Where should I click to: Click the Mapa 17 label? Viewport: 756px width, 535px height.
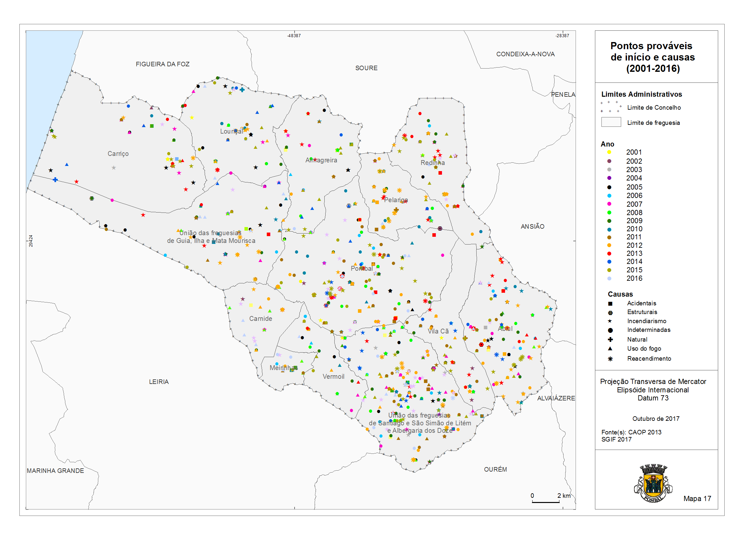pyautogui.click(x=697, y=499)
